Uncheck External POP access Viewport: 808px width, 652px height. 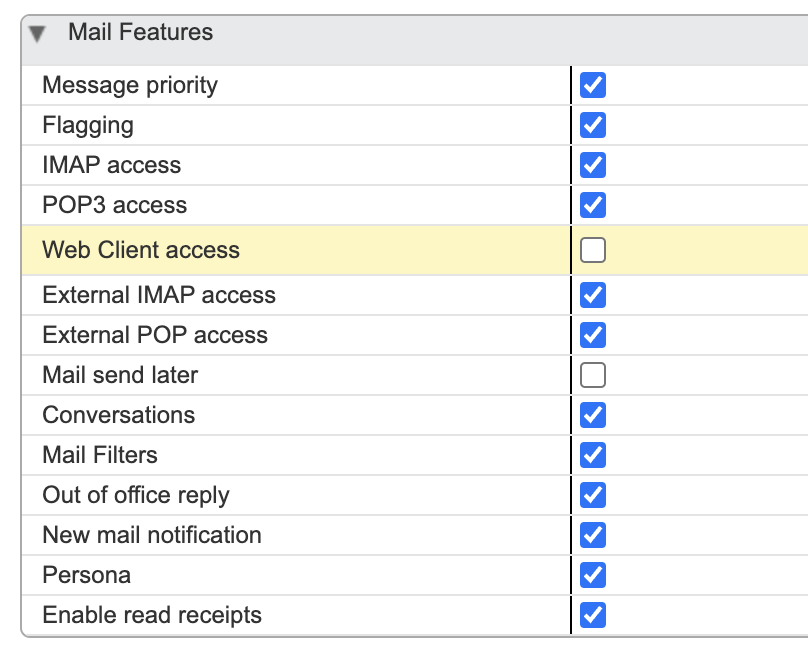(593, 335)
